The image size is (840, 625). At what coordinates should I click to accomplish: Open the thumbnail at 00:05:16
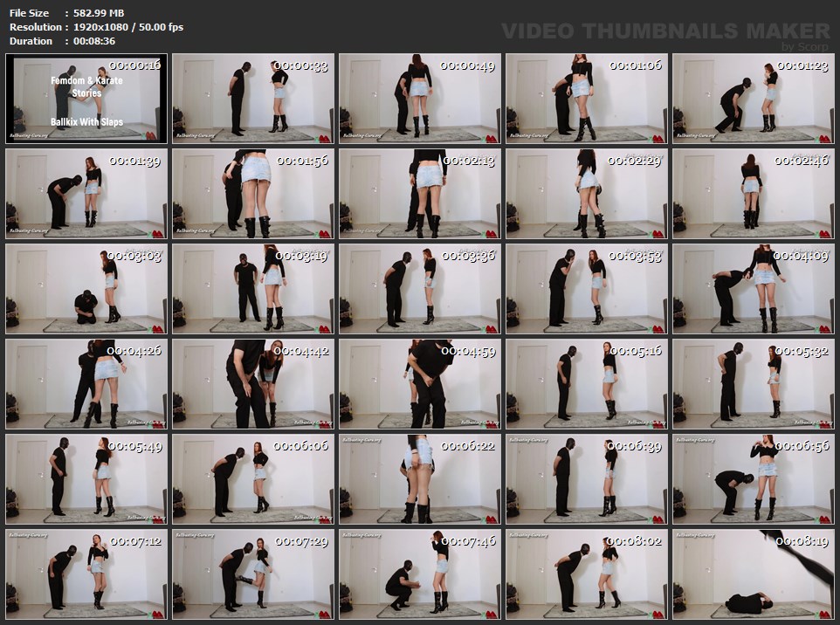587,384
